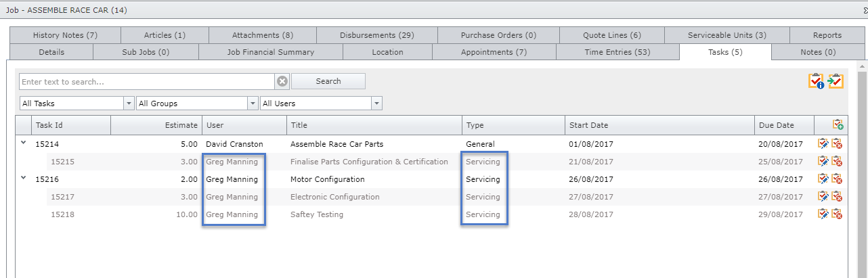Click the Search button
868x278 pixels.
pos(328,81)
